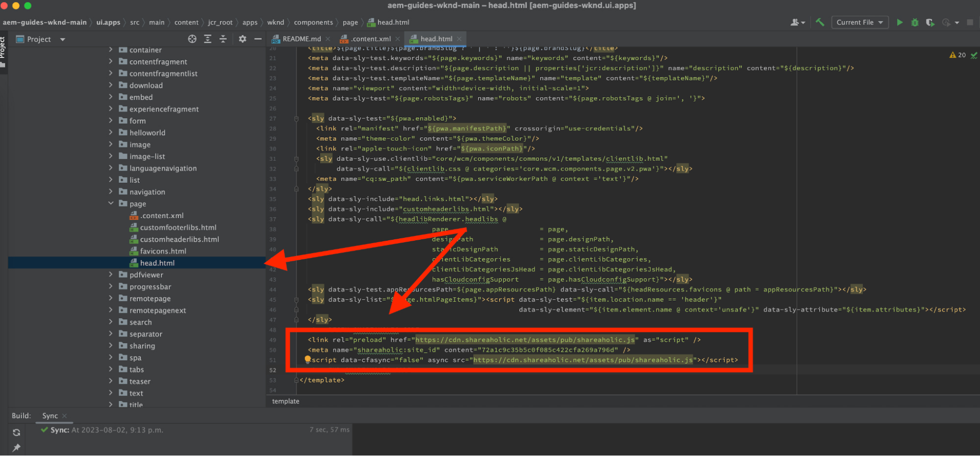The width and height of the screenshot is (980, 456).
Task: Click jcr_root in the breadcrumb path
Action: point(220,22)
